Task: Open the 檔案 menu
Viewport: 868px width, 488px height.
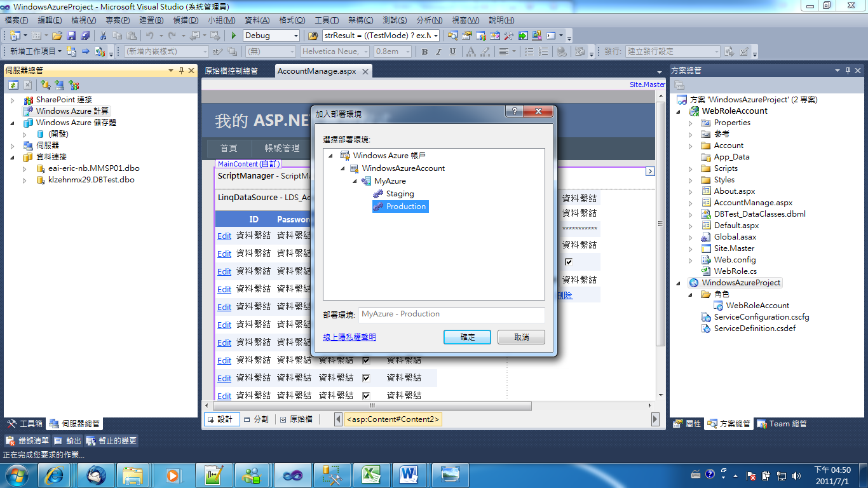Action: [17, 20]
